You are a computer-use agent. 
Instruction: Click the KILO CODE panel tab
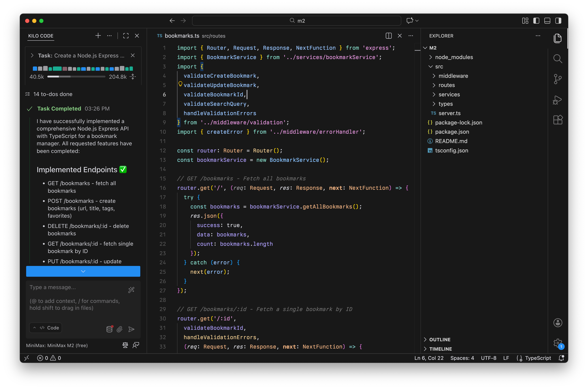coord(41,36)
